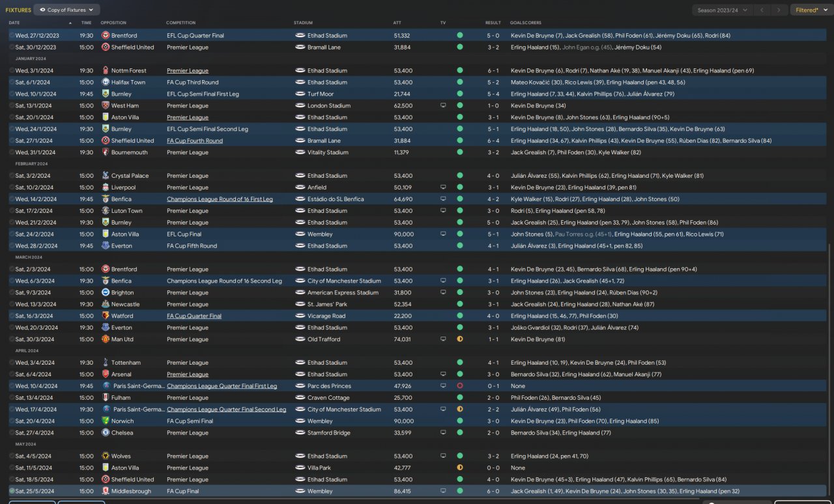Viewport: 834px width, 504px height.
Task: Sort by the Competition column header
Action: pos(180,23)
